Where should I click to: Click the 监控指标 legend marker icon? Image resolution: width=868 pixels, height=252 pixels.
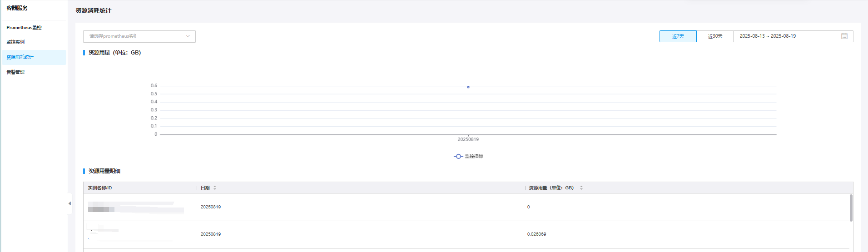pos(458,156)
